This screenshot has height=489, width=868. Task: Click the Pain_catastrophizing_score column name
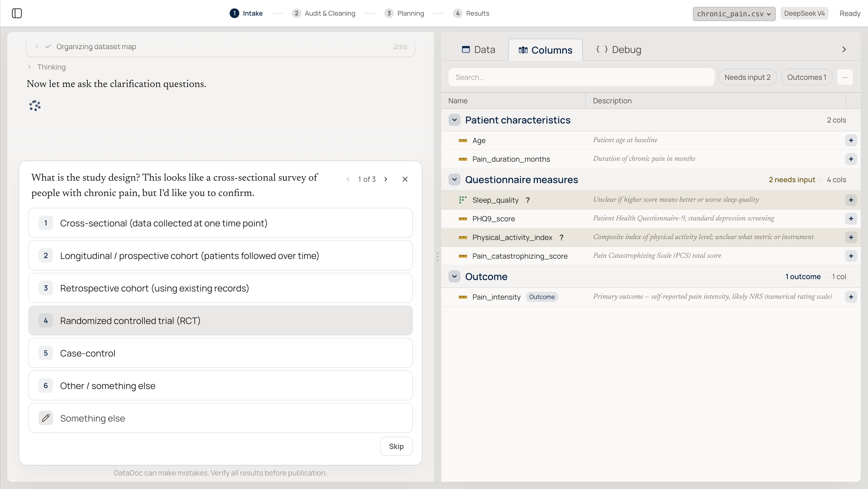coord(520,256)
